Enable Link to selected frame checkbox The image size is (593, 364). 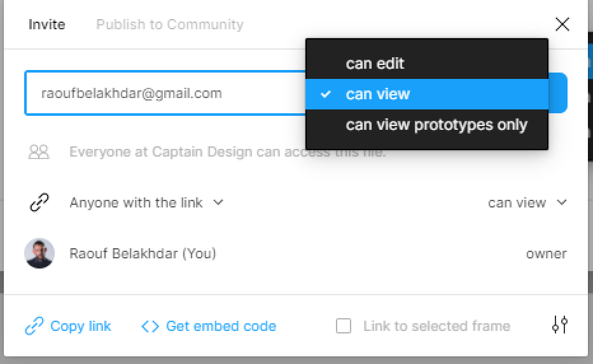[344, 326]
